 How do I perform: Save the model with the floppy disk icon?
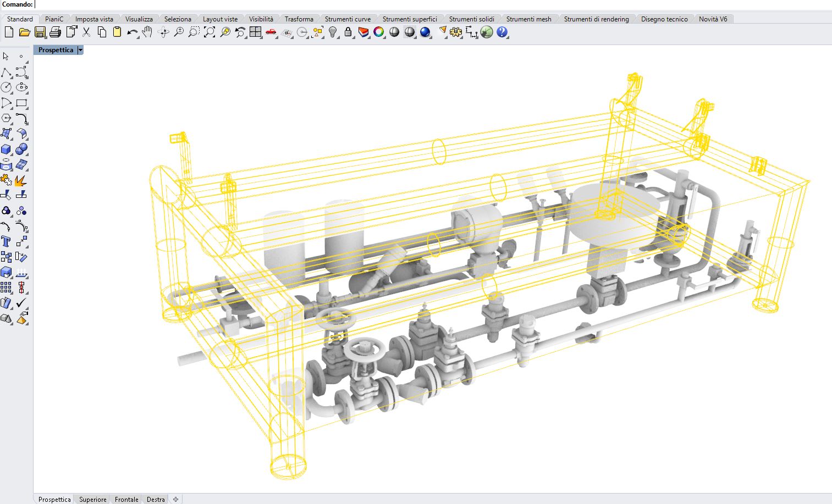click(x=40, y=32)
